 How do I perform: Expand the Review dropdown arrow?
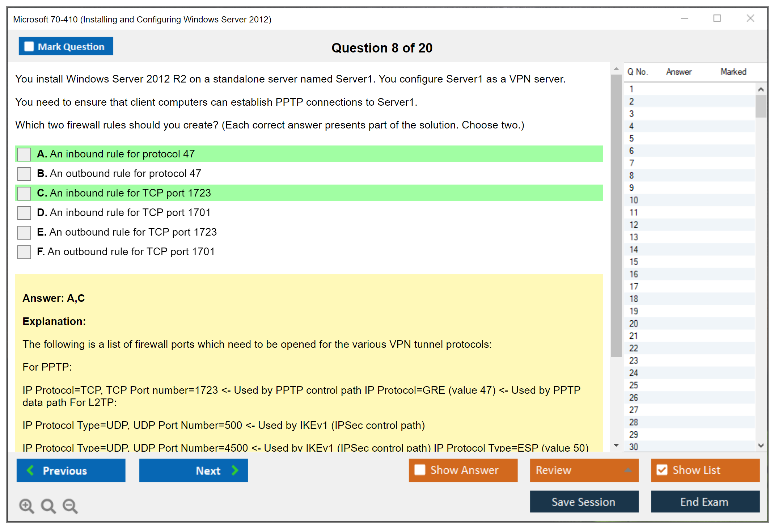(x=628, y=470)
